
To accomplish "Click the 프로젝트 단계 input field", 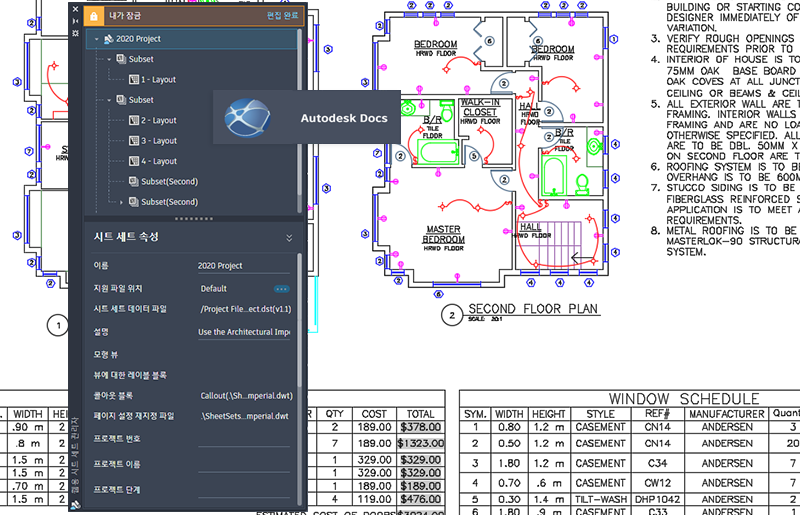I will click(244, 491).
